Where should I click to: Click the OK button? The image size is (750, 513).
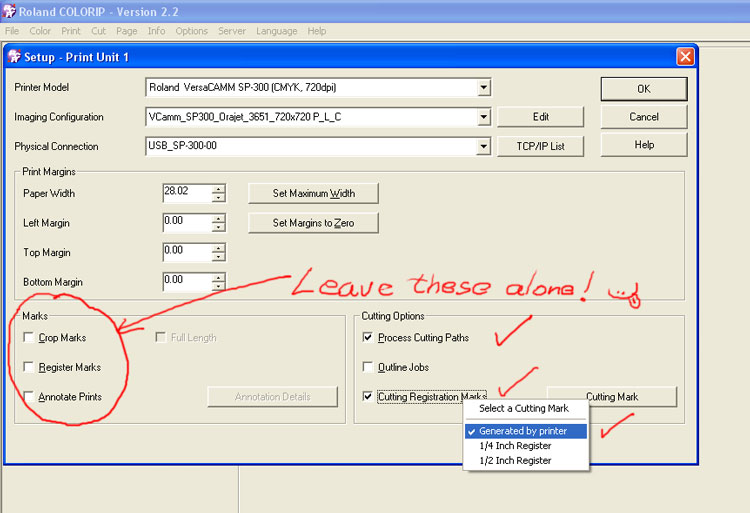644,89
